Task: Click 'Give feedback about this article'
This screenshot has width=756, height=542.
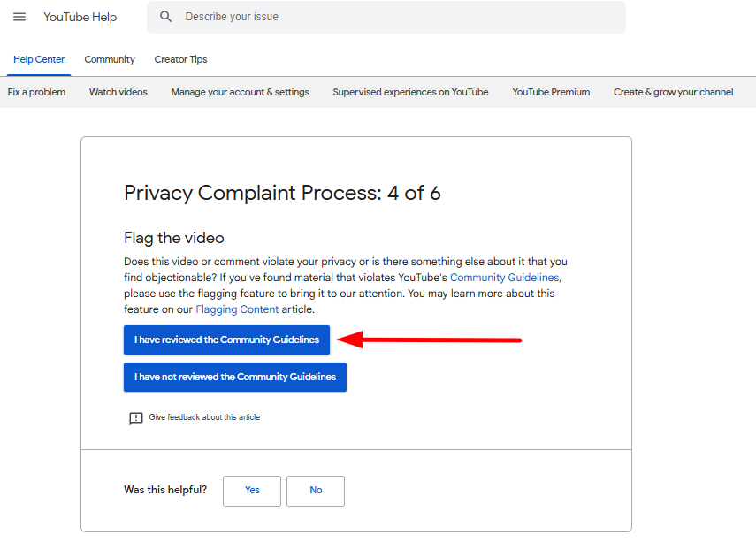Action: click(x=204, y=417)
